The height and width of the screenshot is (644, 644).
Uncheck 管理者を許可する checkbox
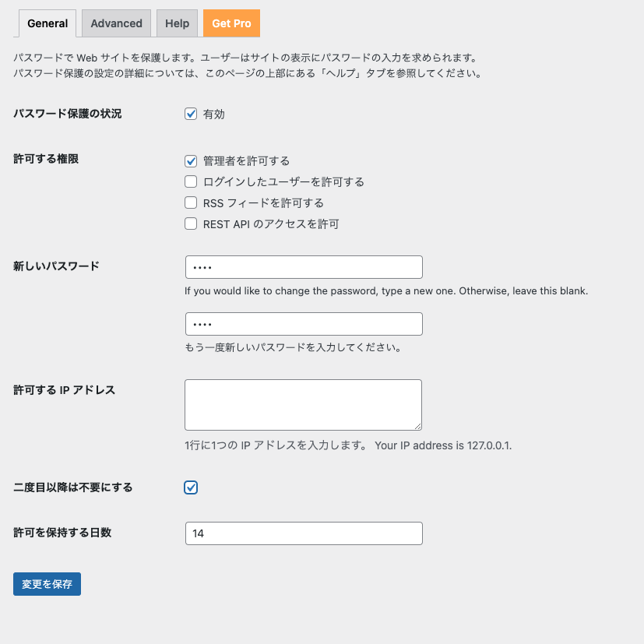point(191,161)
